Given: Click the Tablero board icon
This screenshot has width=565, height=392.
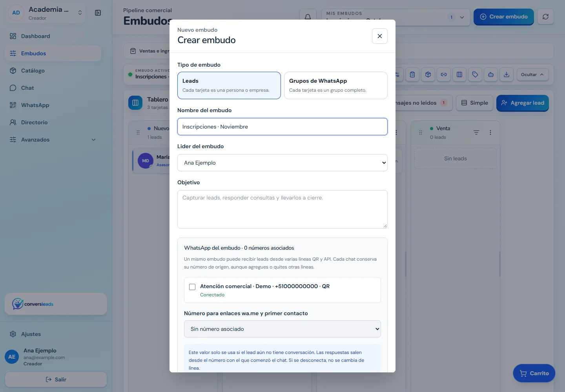Looking at the screenshot, I should pyautogui.click(x=135, y=103).
